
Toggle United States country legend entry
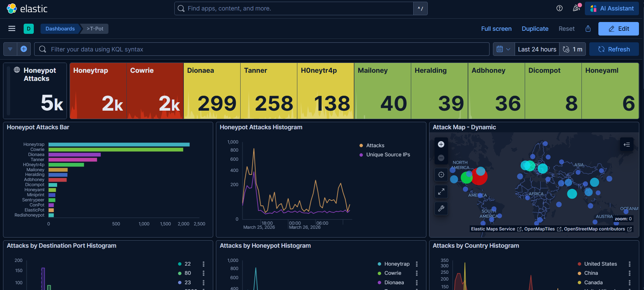coord(600,264)
